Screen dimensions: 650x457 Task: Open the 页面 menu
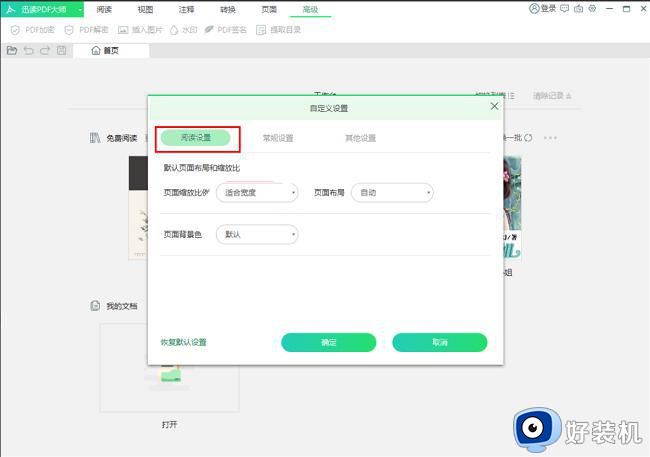coord(269,9)
